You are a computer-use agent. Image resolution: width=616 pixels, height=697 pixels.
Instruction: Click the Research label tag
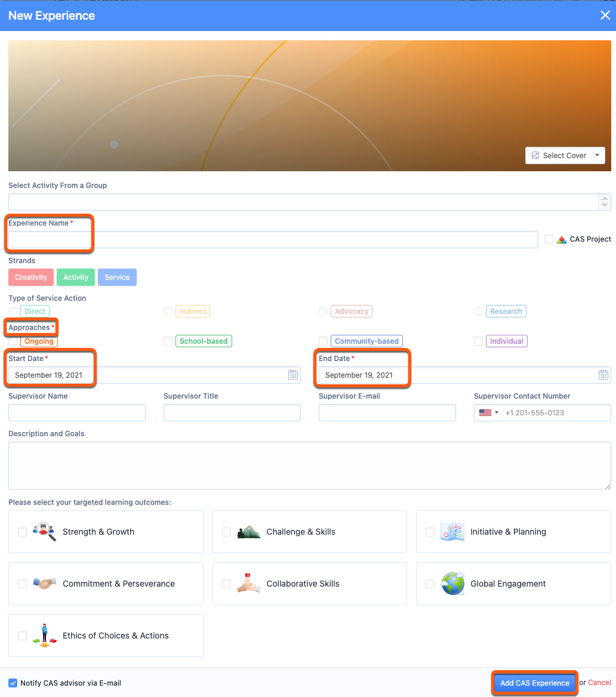[506, 311]
